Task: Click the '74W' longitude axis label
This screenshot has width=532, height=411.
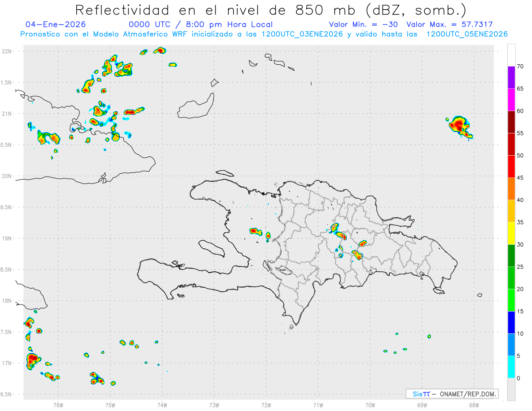Action: point(162,406)
